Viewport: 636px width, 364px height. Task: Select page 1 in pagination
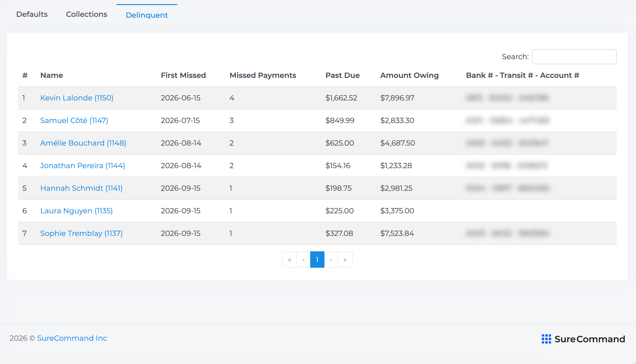pos(317,259)
